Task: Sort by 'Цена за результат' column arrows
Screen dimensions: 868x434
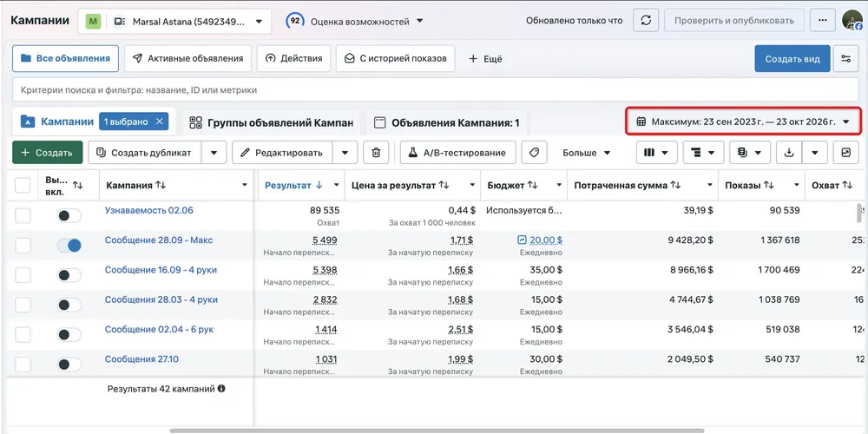Action: [444, 186]
